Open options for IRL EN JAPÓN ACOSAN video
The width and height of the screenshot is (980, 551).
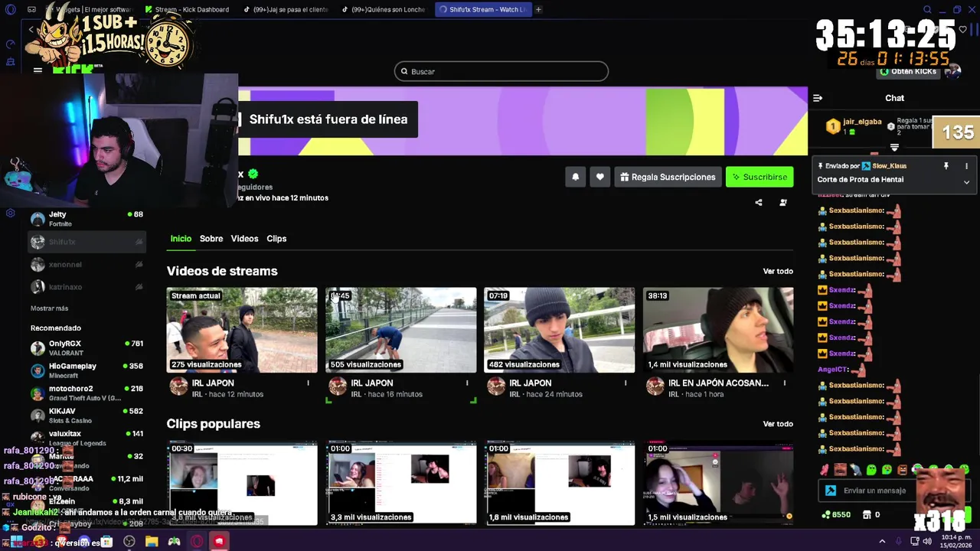click(785, 383)
